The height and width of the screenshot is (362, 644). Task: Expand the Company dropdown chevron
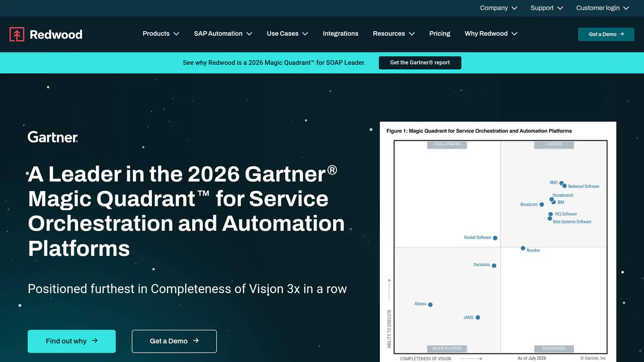click(514, 8)
